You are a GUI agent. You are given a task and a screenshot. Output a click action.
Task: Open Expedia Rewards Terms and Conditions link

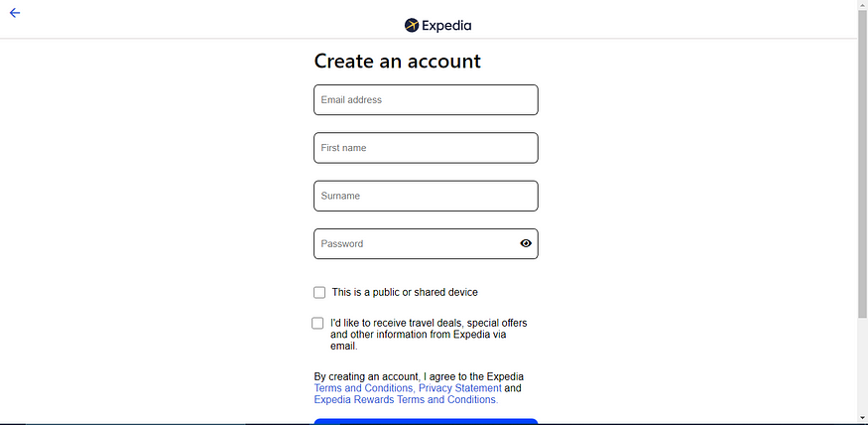[406, 399]
